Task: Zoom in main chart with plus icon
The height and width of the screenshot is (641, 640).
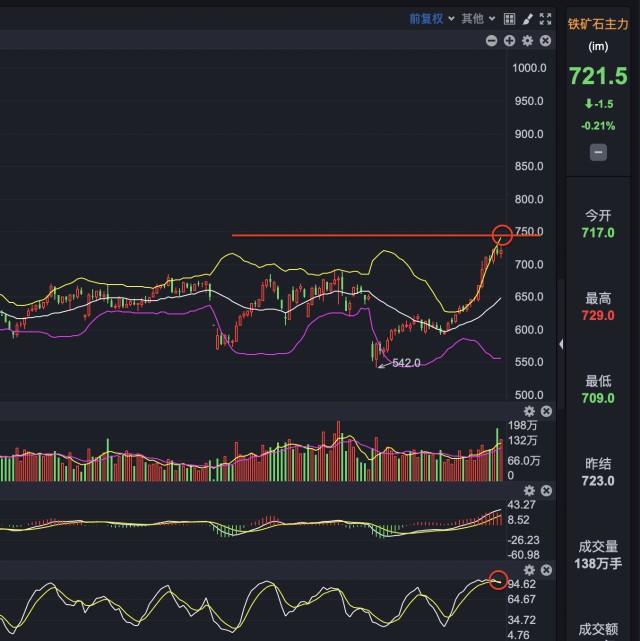Action: 509,41
